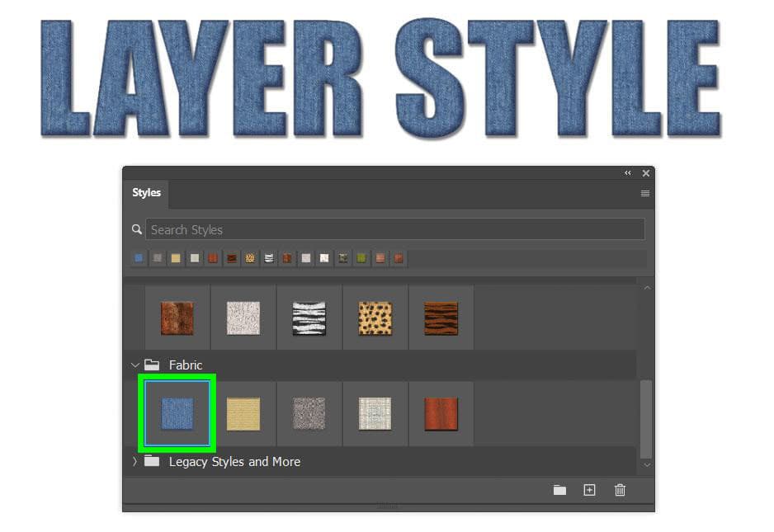Click the search magnifier icon
The height and width of the screenshot is (532, 774).
coord(137,229)
